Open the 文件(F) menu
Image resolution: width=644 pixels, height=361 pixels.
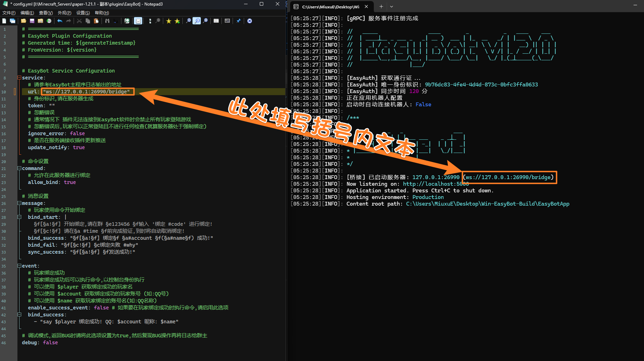(x=9, y=13)
